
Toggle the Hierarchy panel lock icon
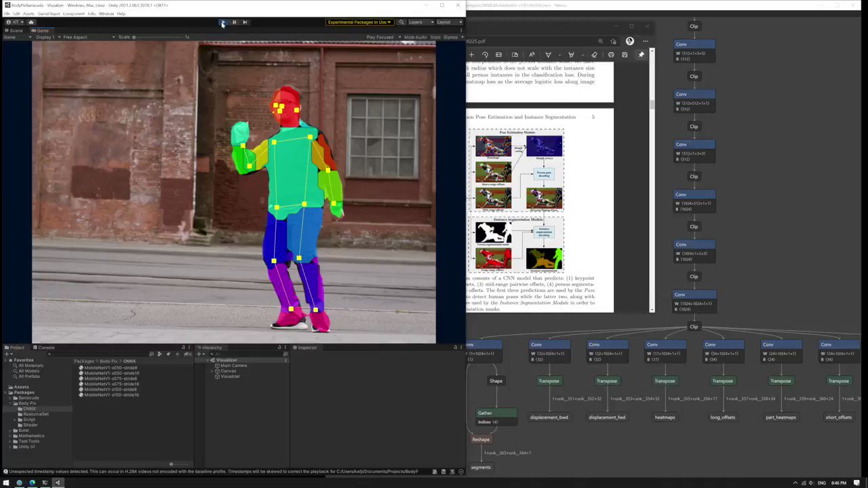tap(279, 348)
